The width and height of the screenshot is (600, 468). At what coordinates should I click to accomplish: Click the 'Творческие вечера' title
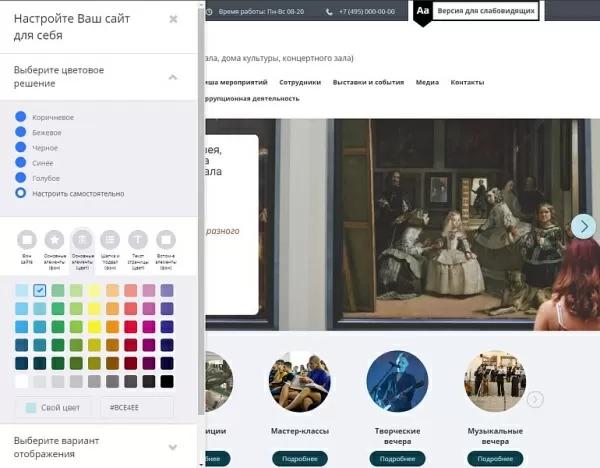click(x=397, y=436)
